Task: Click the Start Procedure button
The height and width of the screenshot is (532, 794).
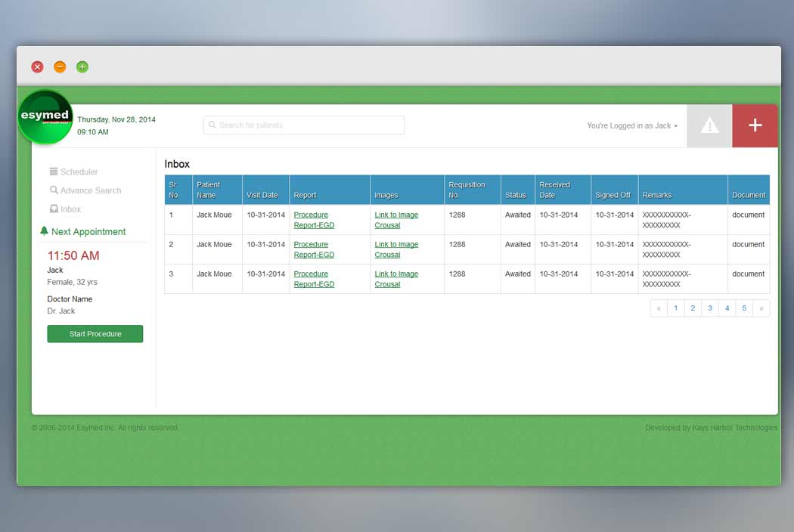Action: [x=95, y=333]
